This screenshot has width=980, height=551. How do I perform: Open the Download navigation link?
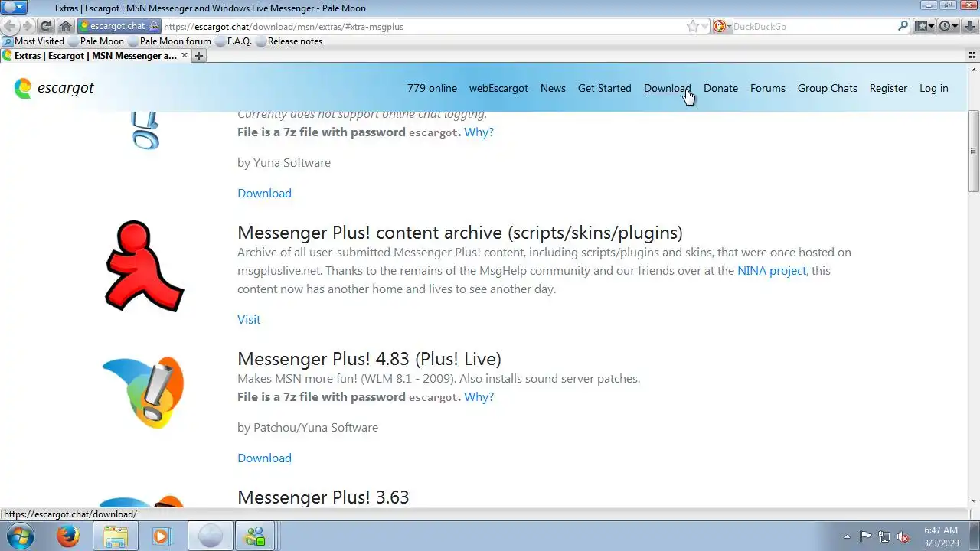[667, 88]
